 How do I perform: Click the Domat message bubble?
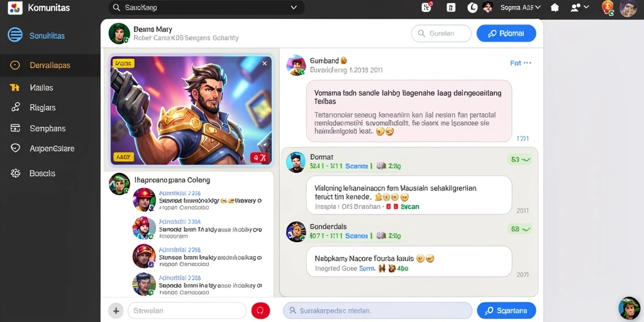coord(409,195)
